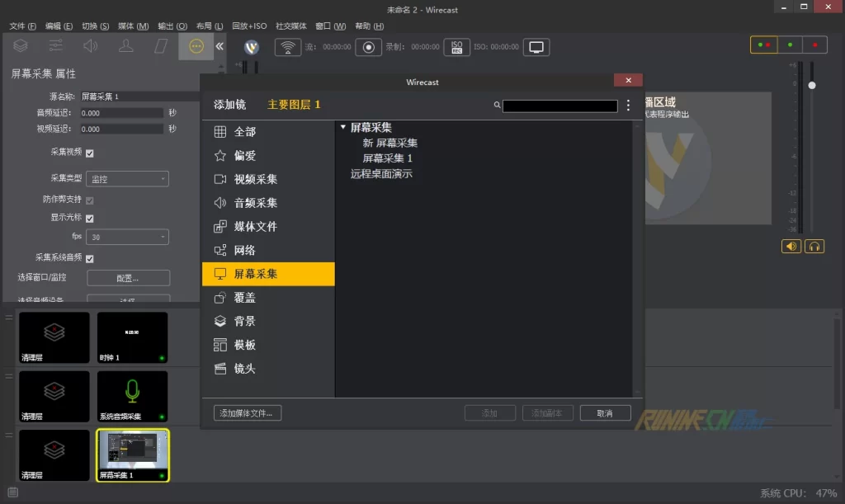Screen dimensions: 845x504
Task: Open the three-dot options menu in dialog
Action: (628, 105)
